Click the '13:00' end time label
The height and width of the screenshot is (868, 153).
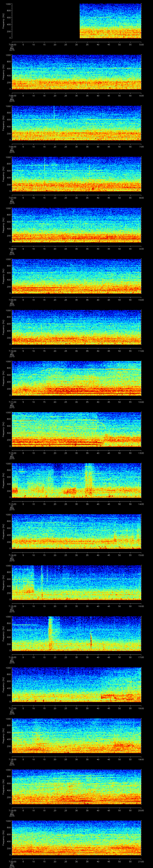coord(141,453)
